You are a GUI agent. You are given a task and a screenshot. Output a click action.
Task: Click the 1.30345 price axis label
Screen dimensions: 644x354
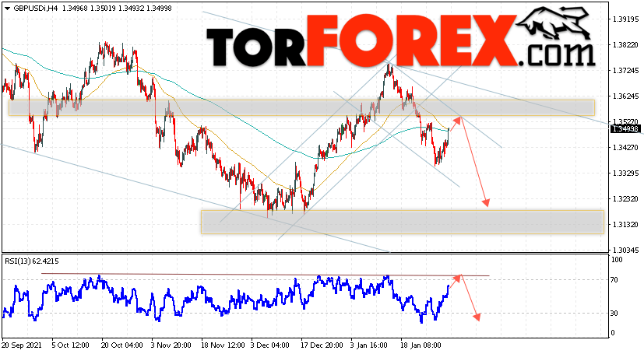click(625, 251)
